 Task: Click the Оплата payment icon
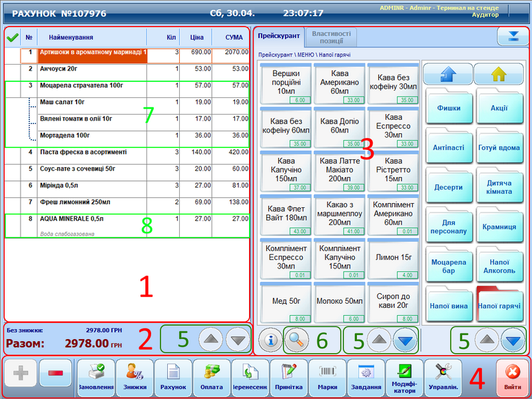(x=211, y=376)
